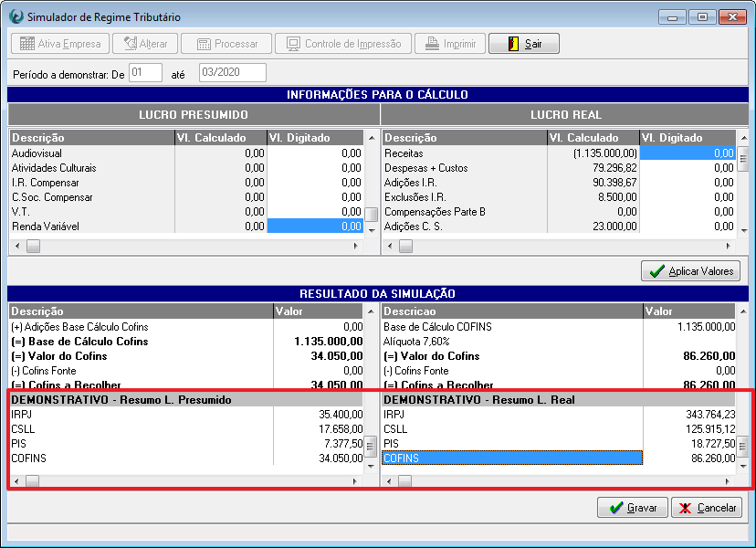Click down arrow of Real result scrollbar
Viewport: 756px width, 548px height.
[743, 466]
